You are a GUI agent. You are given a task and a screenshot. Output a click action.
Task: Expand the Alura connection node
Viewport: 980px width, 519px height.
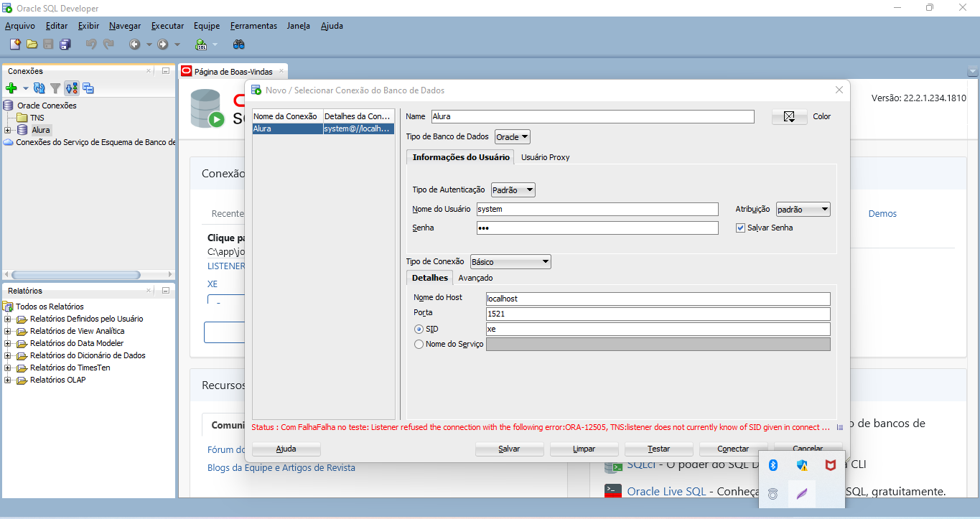(8, 130)
